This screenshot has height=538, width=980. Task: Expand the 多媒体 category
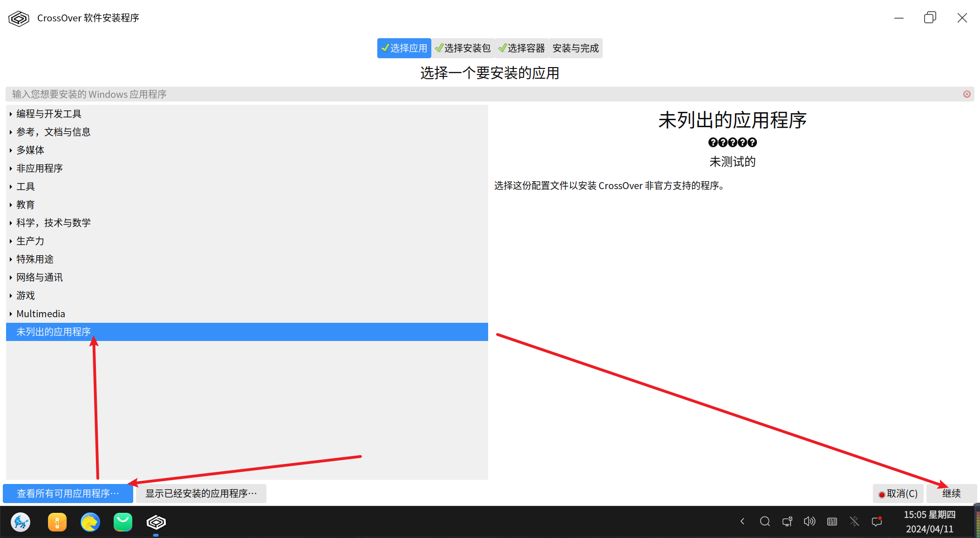(11, 150)
